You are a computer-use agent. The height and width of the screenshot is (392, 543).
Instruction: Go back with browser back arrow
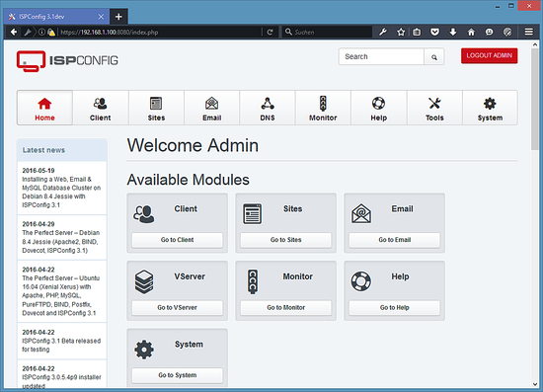pos(14,33)
